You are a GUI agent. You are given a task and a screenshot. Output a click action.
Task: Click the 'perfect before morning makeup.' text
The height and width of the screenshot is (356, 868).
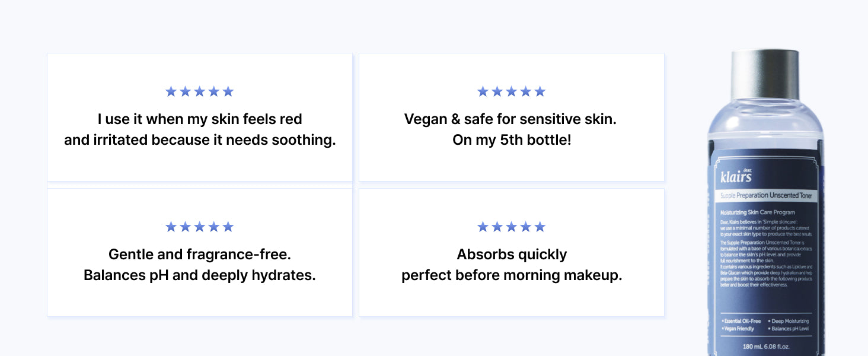[x=512, y=275]
